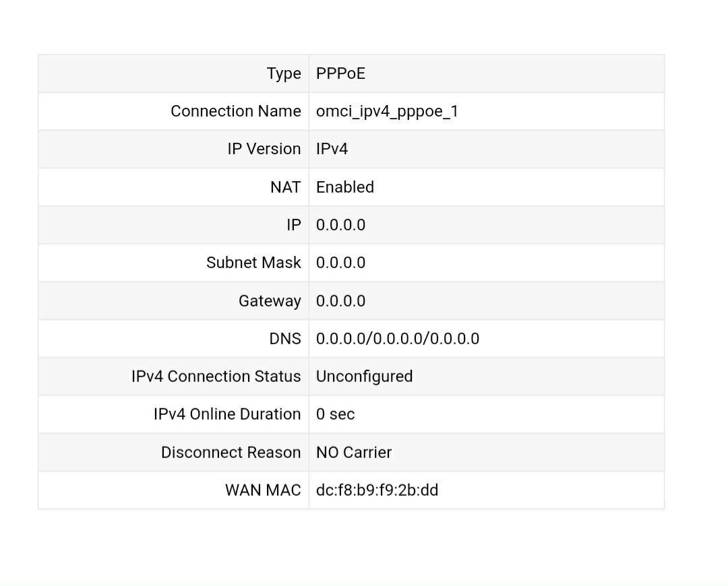Click the WAN MAC label
The width and height of the screenshot is (728, 586).
click(x=263, y=490)
